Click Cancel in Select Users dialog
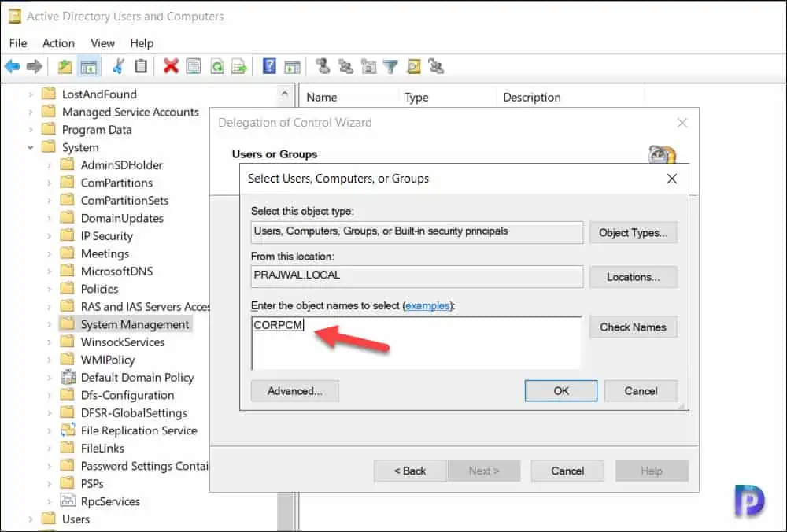Screen dimensions: 787x532 [641, 391]
